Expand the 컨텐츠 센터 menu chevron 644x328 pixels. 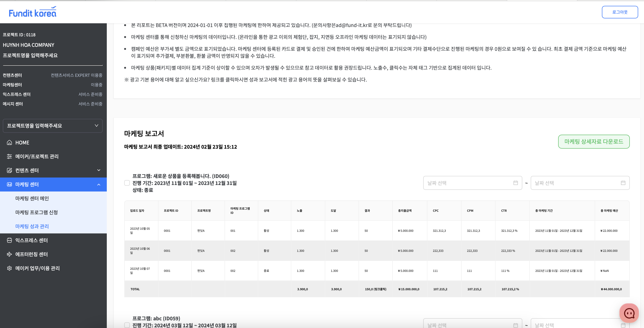[x=99, y=170]
